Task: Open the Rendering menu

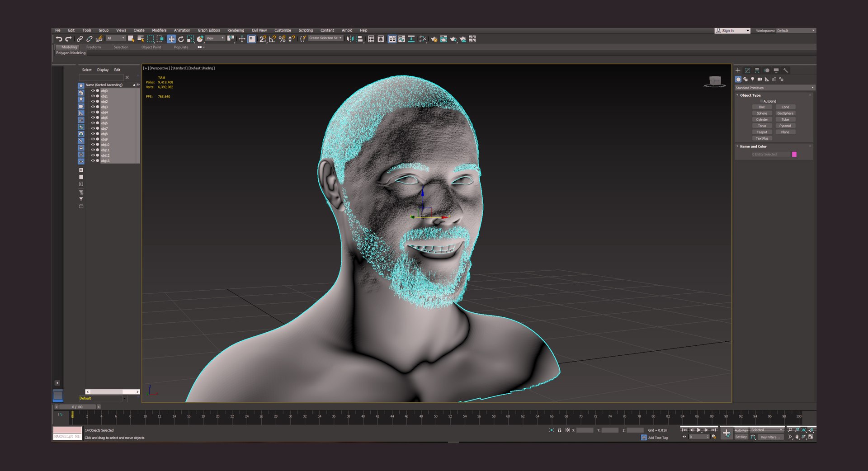Action: tap(236, 30)
